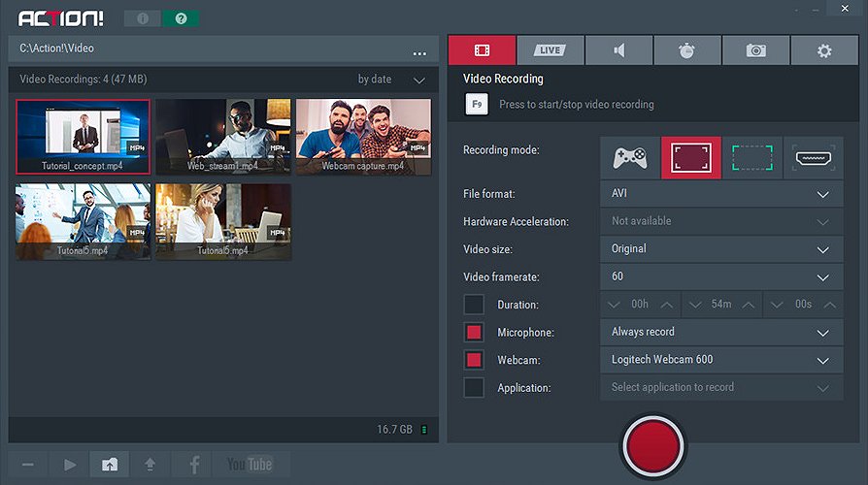Increase duration hours value
Screen dimensions: 868x485
[667, 305]
